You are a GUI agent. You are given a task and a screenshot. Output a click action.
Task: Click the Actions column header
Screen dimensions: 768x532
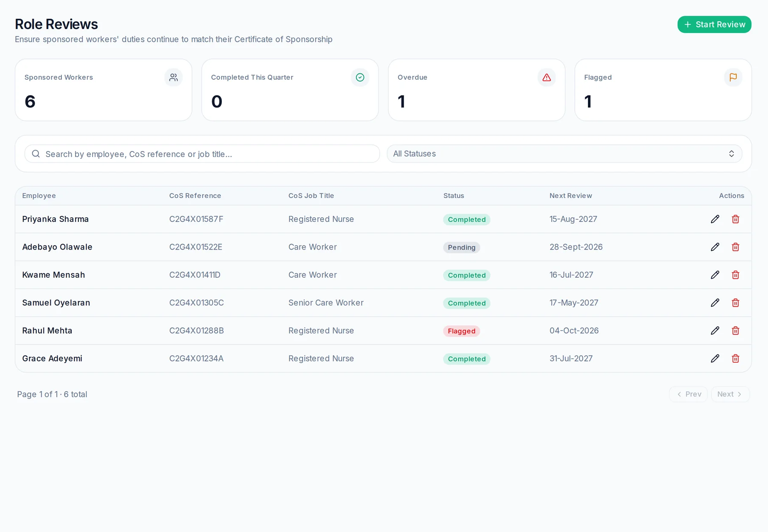731,196
